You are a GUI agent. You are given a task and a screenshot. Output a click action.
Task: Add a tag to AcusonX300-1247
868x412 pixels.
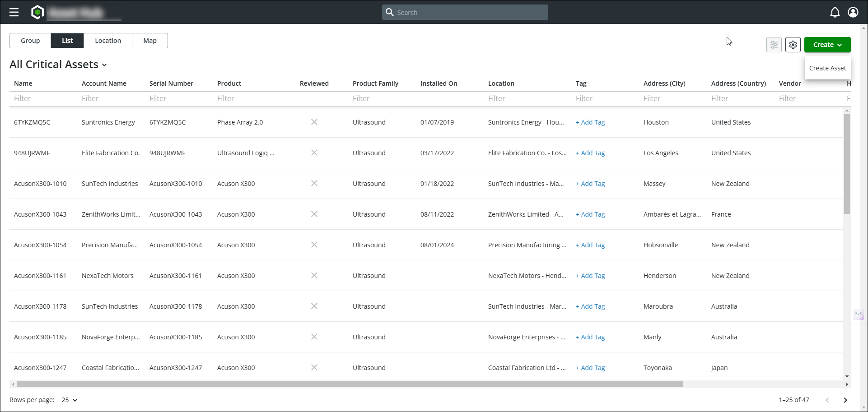[590, 368]
